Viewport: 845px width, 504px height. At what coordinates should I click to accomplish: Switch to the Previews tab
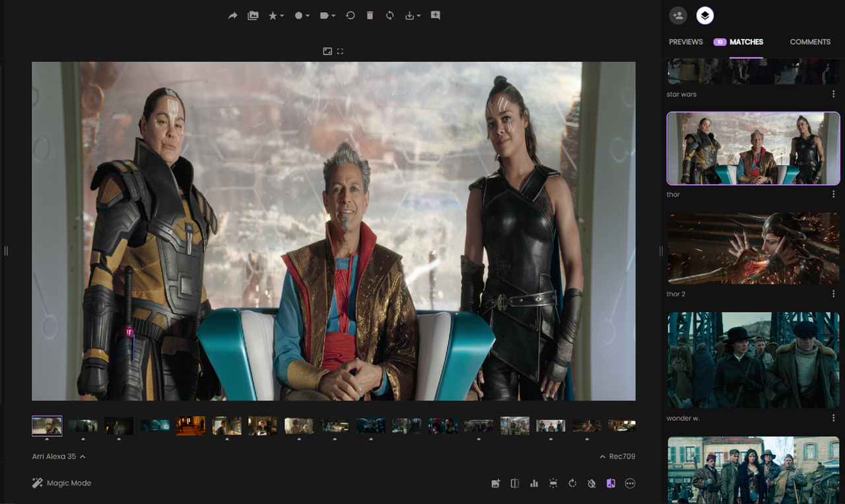tap(686, 42)
